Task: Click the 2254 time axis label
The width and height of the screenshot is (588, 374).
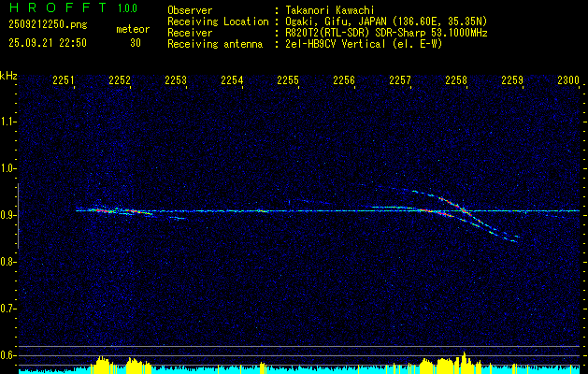Action: point(232,79)
